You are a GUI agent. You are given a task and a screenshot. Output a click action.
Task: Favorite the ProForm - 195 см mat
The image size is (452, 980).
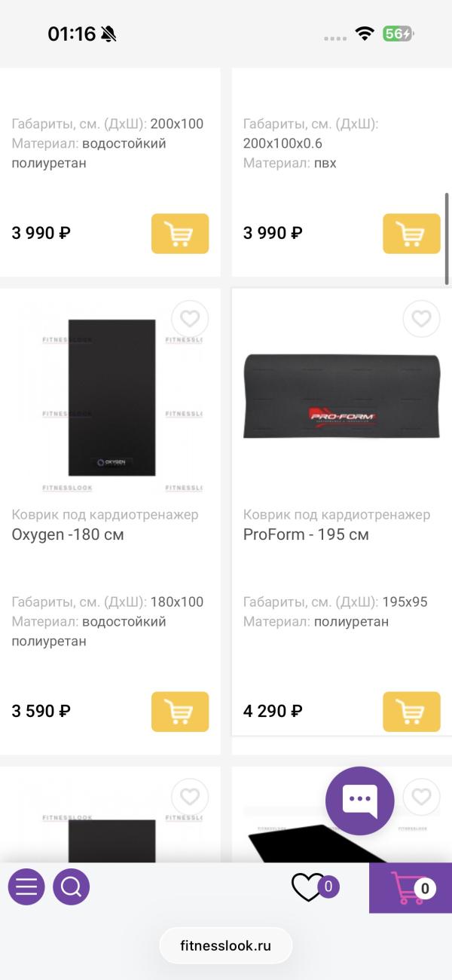coord(421,319)
